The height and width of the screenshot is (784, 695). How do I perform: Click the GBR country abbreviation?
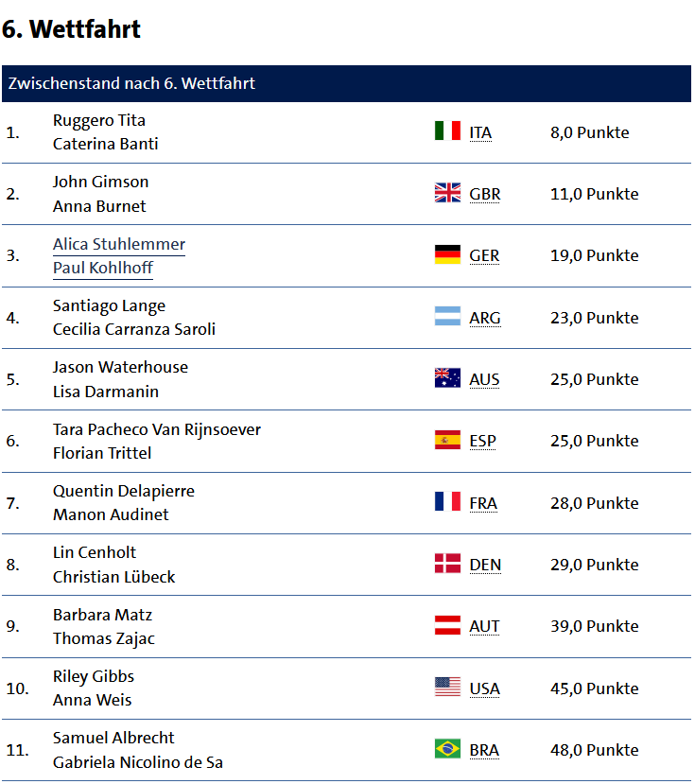click(x=485, y=194)
